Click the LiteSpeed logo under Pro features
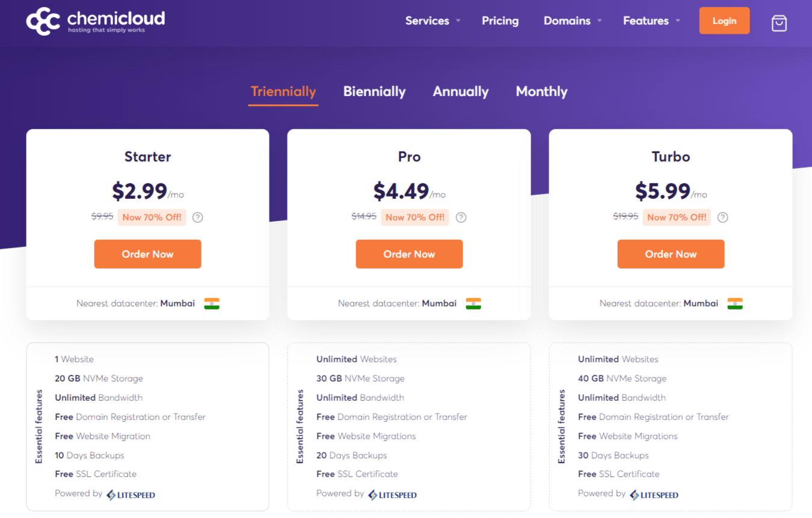Viewport: 812px width, 518px height. [x=392, y=495]
